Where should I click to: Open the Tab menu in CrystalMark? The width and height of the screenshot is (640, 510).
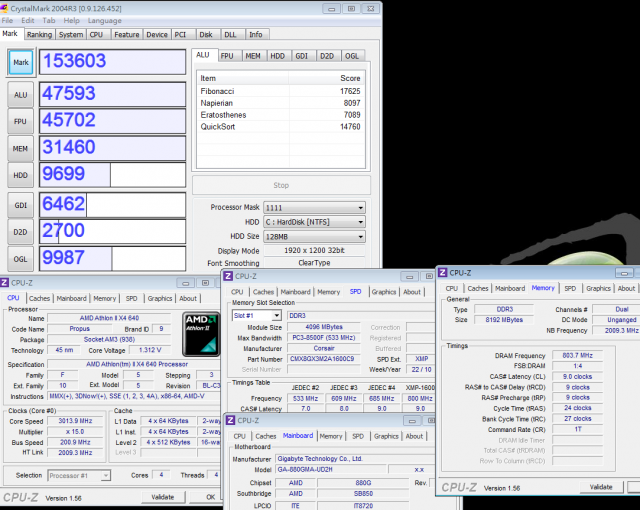[49, 20]
